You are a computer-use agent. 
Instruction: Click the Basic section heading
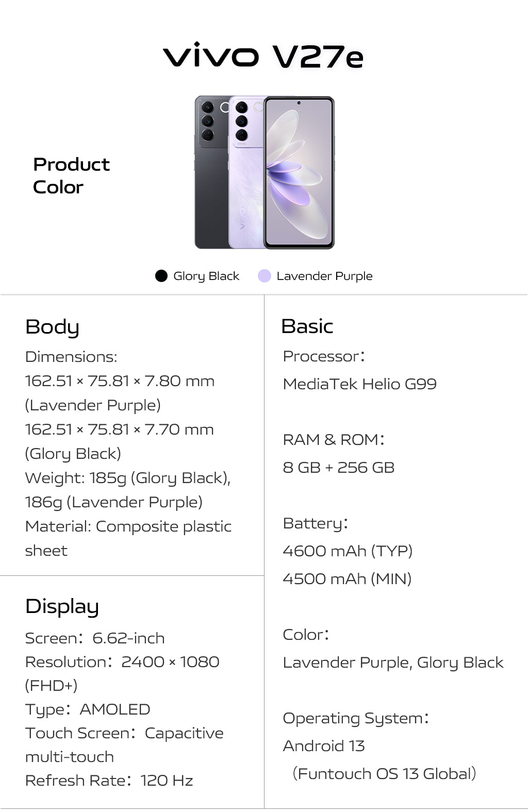(307, 326)
